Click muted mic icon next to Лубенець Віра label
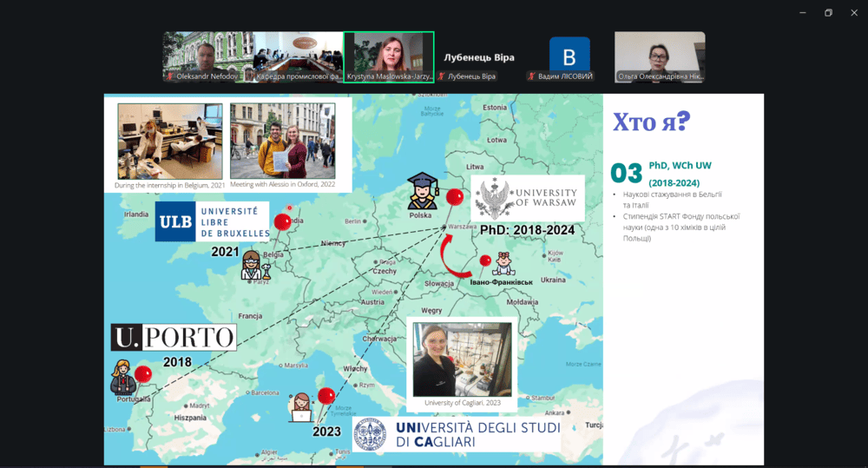The height and width of the screenshot is (468, 868). click(x=441, y=76)
